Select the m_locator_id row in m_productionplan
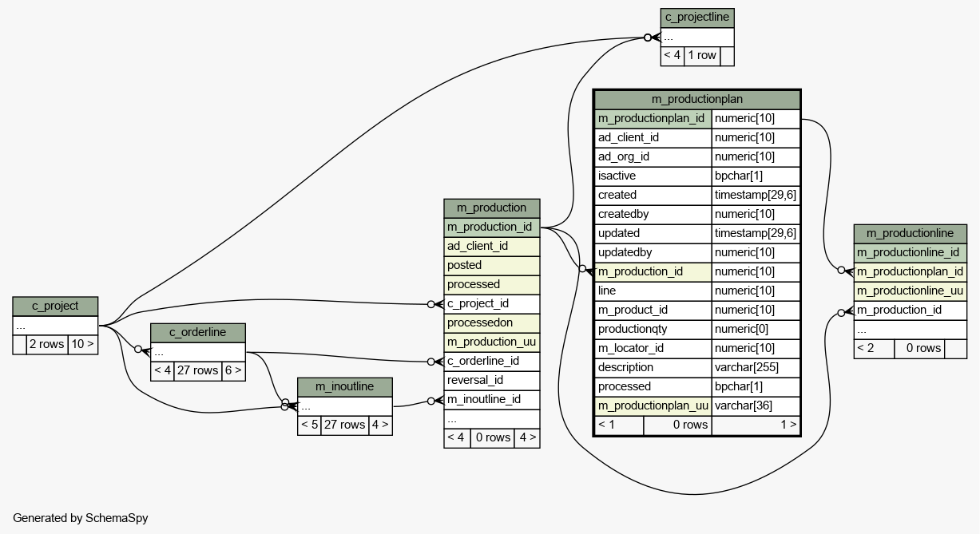The image size is (980, 534). pyautogui.click(x=653, y=348)
